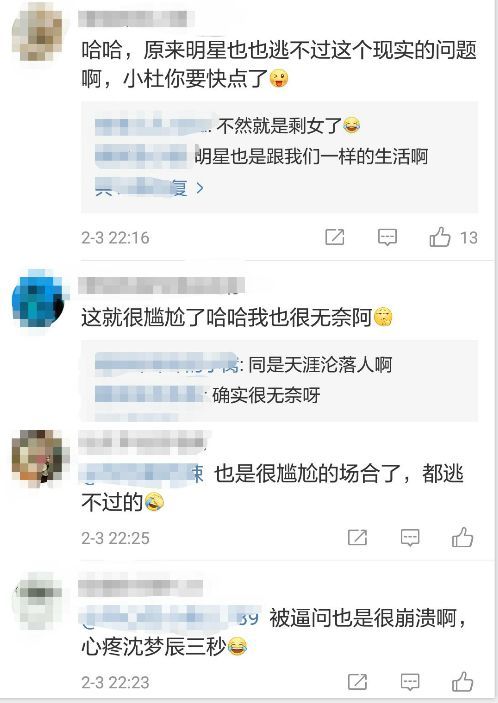Open the fourth commenter's avatar

(x=38, y=603)
